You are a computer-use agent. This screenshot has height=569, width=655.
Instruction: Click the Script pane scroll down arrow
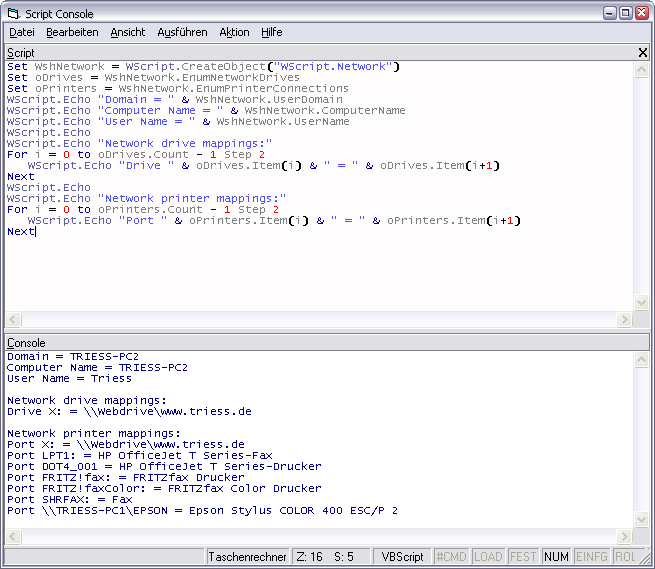pyautogui.click(x=641, y=302)
